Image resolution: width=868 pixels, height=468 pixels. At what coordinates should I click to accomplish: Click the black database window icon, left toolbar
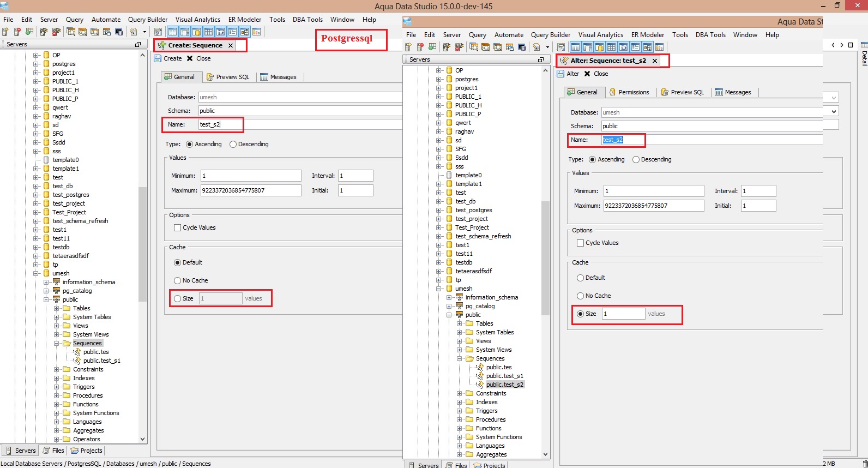point(119,32)
